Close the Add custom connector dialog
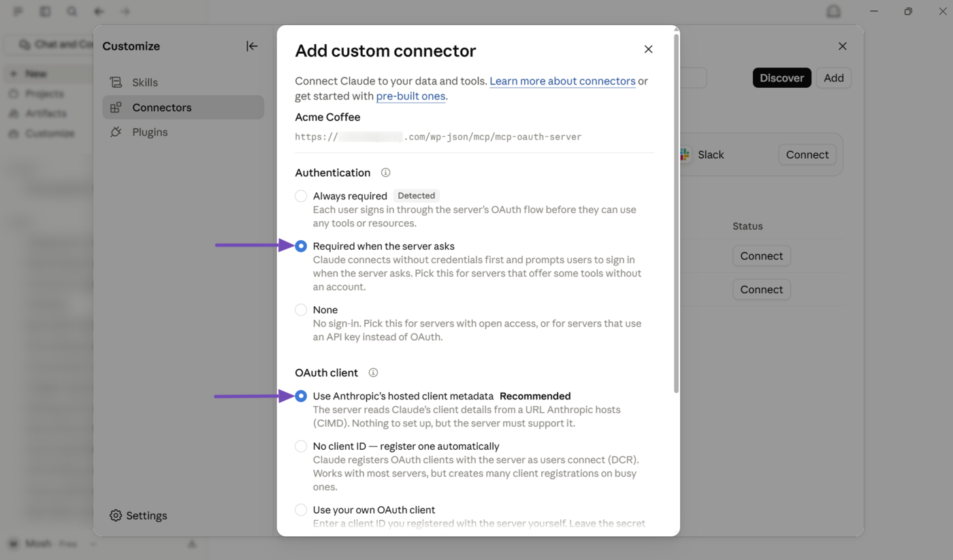953x560 pixels. [648, 49]
